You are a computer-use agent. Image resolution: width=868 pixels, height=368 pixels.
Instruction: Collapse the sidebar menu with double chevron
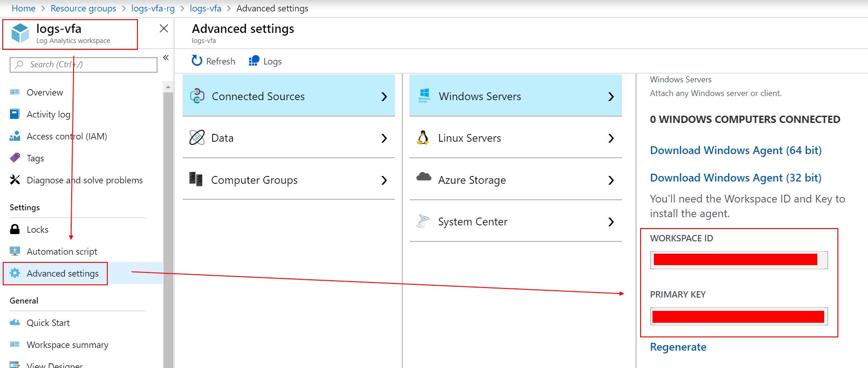click(x=166, y=58)
